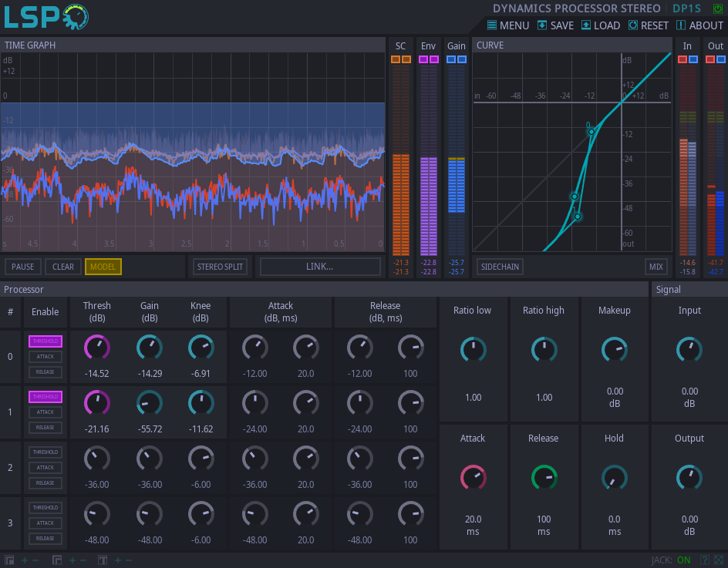Click the first window-scaling icon in bottom bar

[x=10, y=560]
